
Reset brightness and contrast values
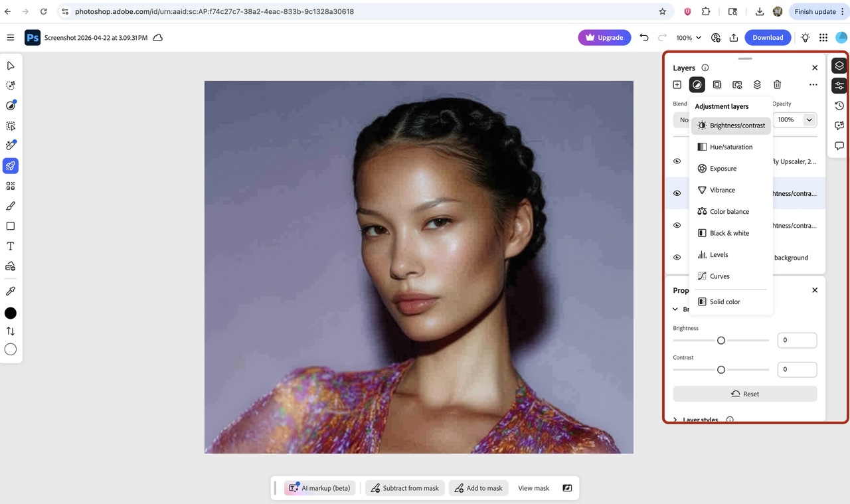(745, 394)
